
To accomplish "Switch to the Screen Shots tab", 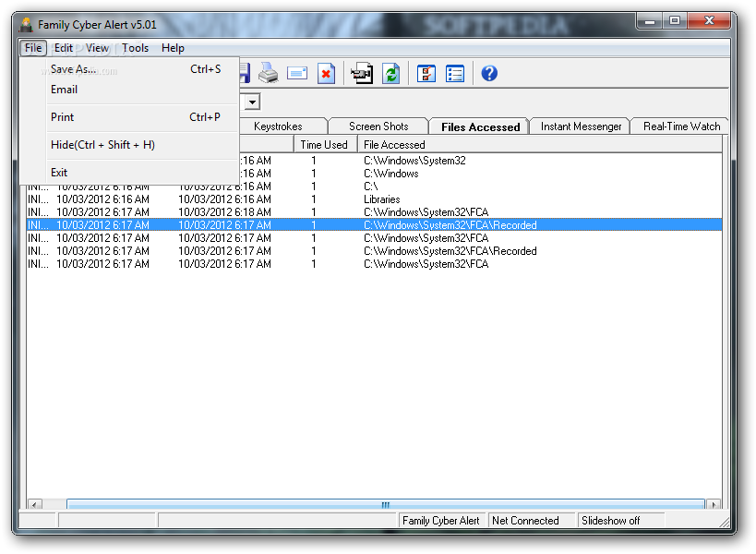I will [x=378, y=126].
